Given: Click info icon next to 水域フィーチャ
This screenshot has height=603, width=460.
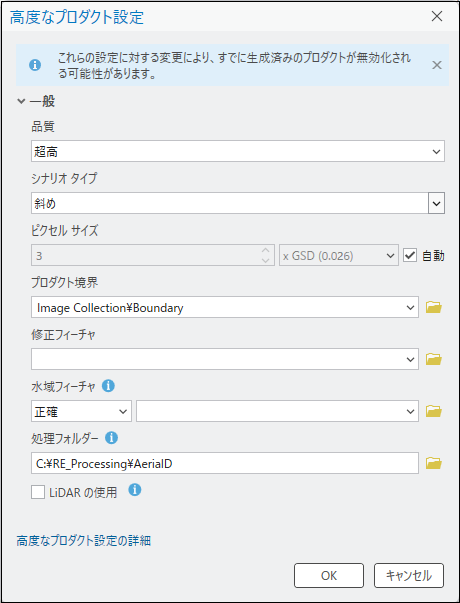Looking at the screenshot, I should (x=108, y=385).
